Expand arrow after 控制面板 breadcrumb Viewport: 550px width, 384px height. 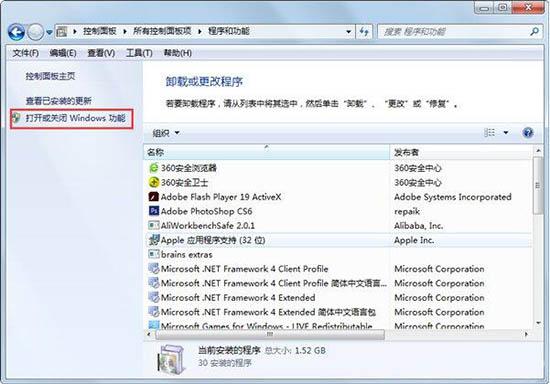click(125, 32)
